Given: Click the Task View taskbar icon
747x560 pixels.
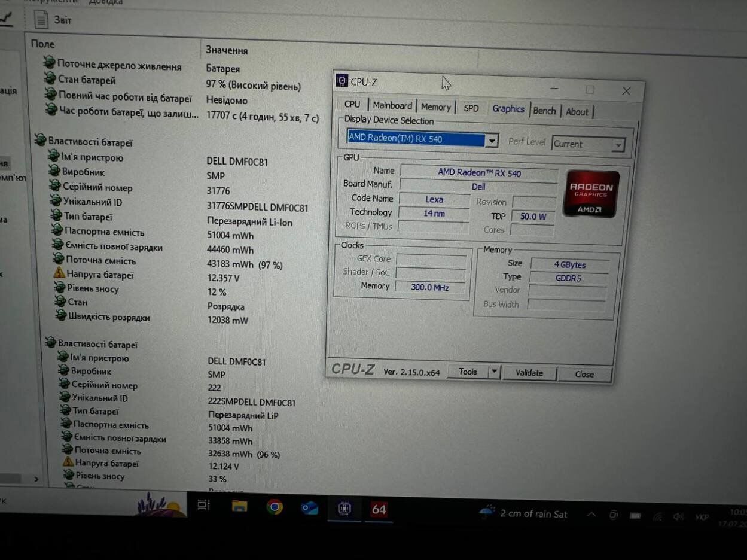Looking at the screenshot, I should pyautogui.click(x=203, y=505).
